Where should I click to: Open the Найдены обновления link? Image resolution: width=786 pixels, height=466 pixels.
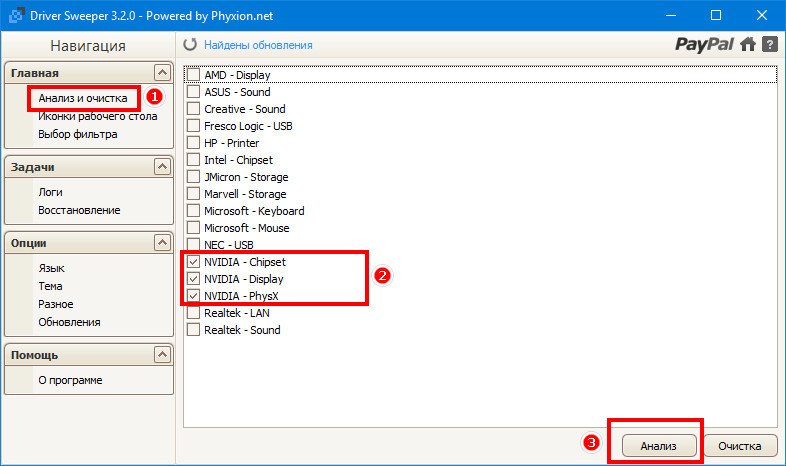click(258, 45)
